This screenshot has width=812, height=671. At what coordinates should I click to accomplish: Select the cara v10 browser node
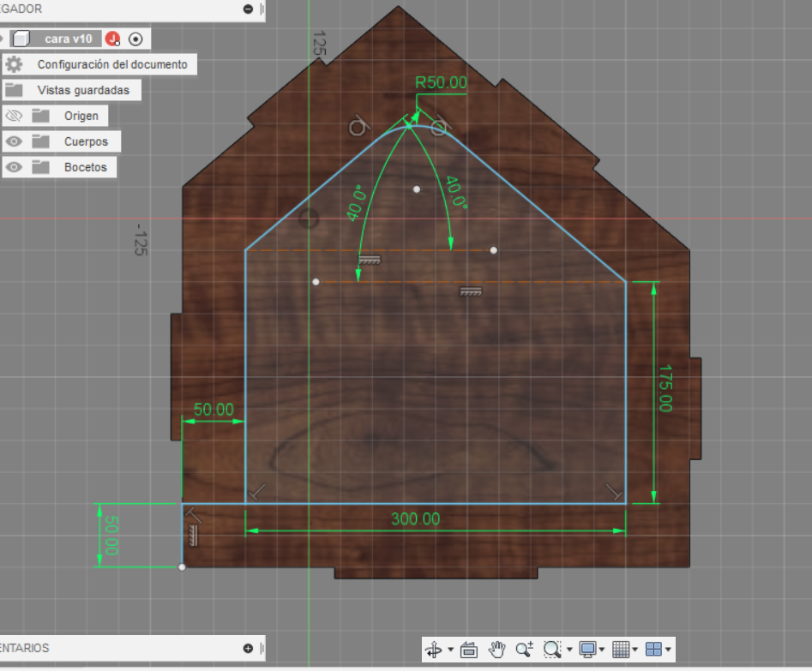click(x=69, y=39)
